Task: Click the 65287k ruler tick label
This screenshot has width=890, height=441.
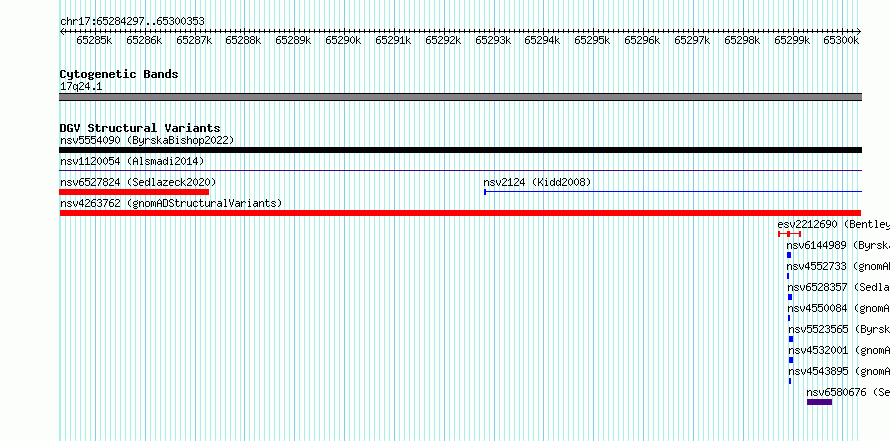Action: (x=194, y=40)
